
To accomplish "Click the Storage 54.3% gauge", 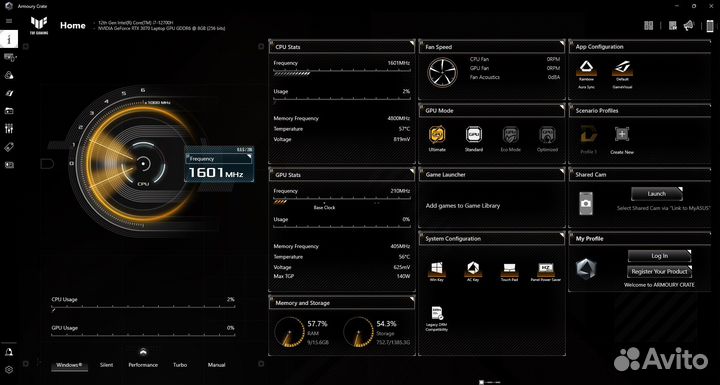I will (x=358, y=332).
